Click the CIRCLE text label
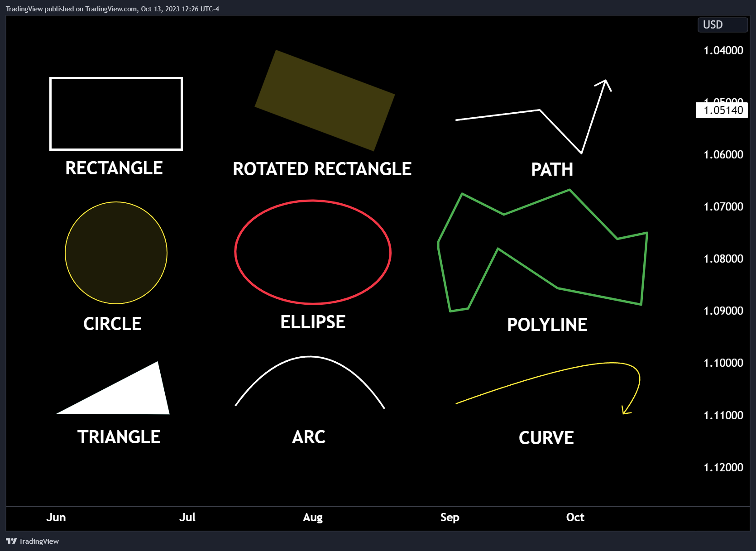The image size is (756, 551). 112,324
